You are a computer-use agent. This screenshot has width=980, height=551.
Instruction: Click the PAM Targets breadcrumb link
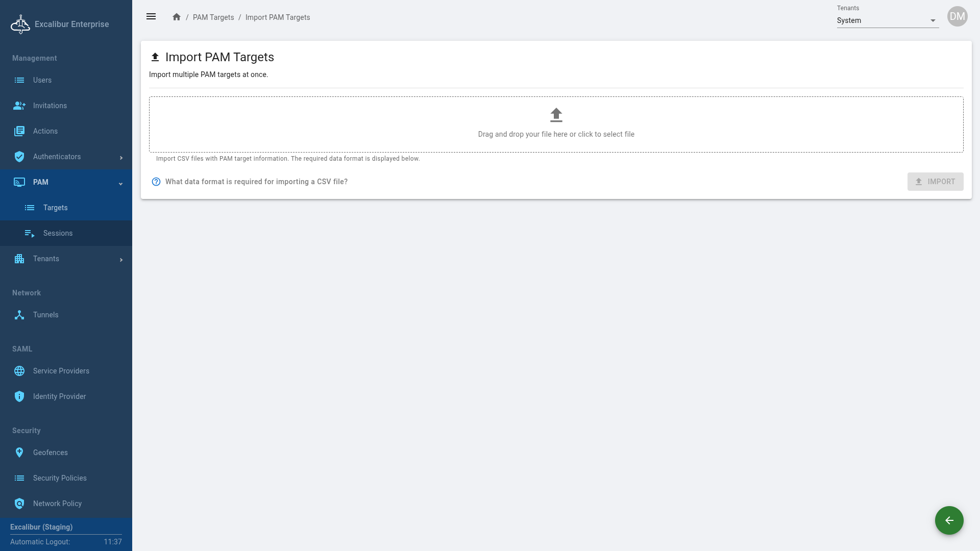point(213,17)
